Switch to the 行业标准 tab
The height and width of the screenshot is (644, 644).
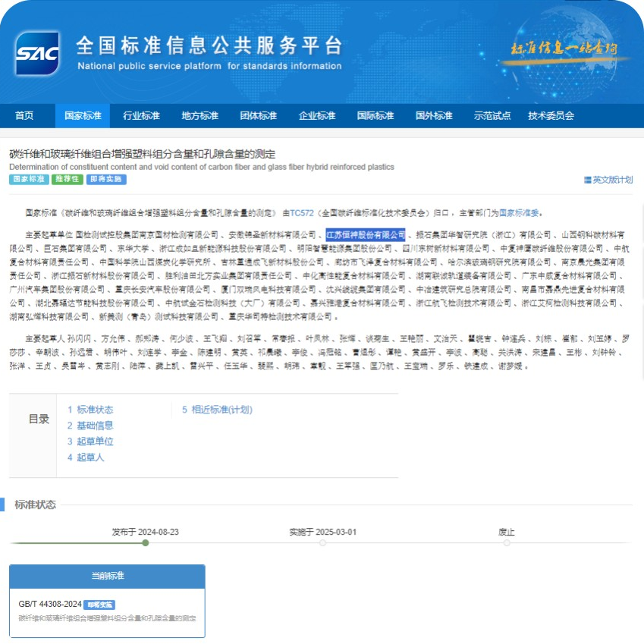tap(141, 116)
